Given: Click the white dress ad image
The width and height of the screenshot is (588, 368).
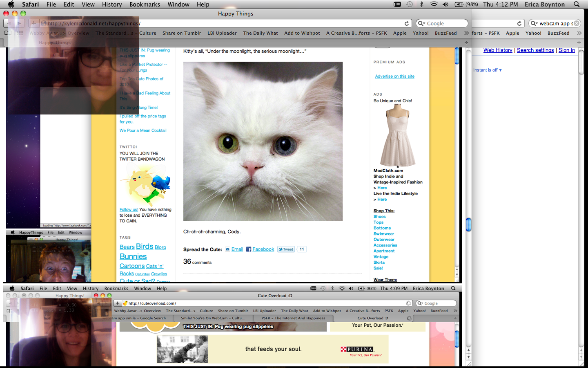Looking at the screenshot, I should (397, 136).
